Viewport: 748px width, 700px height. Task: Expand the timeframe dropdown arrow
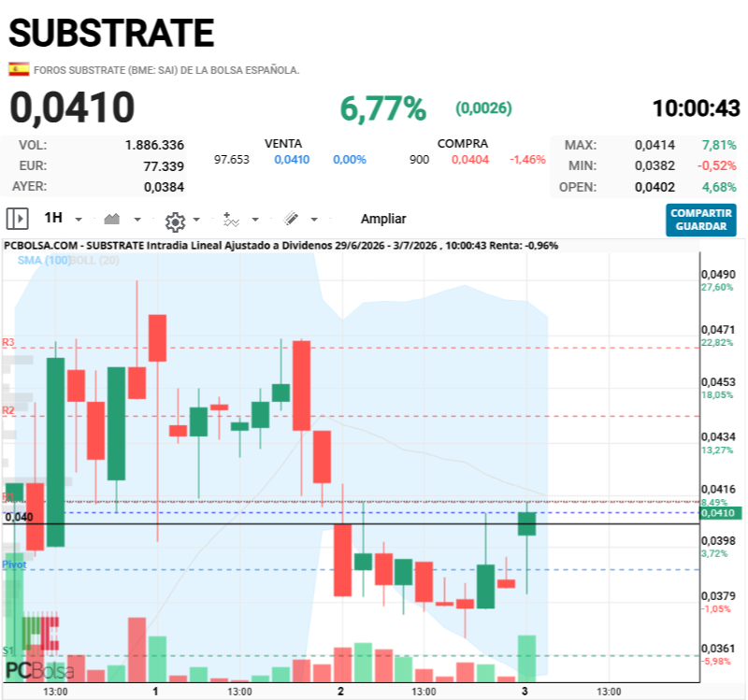(x=79, y=220)
